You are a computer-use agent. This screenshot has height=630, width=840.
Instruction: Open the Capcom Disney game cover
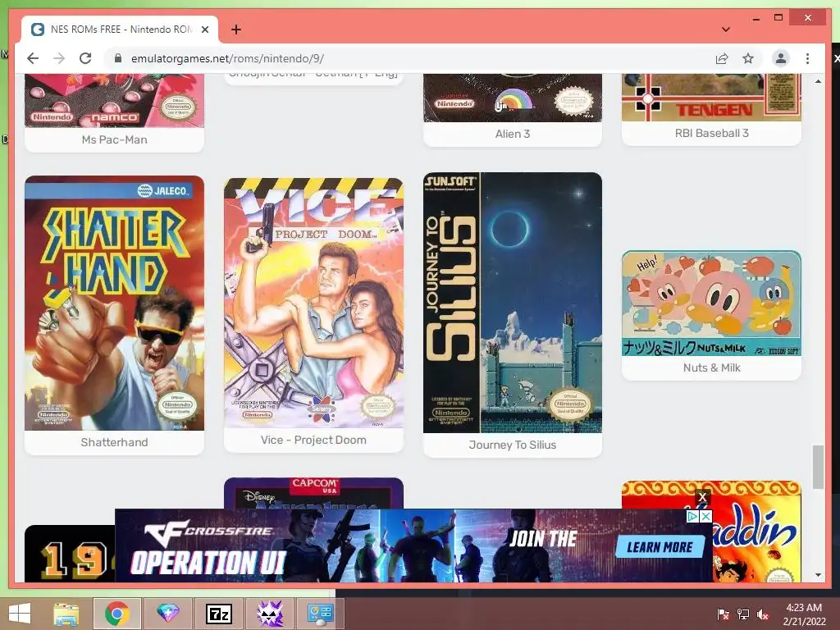[313, 493]
